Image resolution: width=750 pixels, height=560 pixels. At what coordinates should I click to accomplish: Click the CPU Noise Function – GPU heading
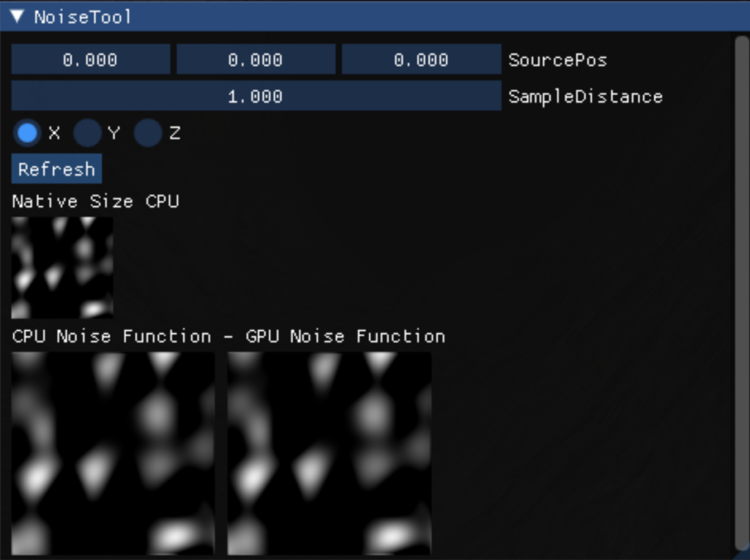click(x=229, y=337)
